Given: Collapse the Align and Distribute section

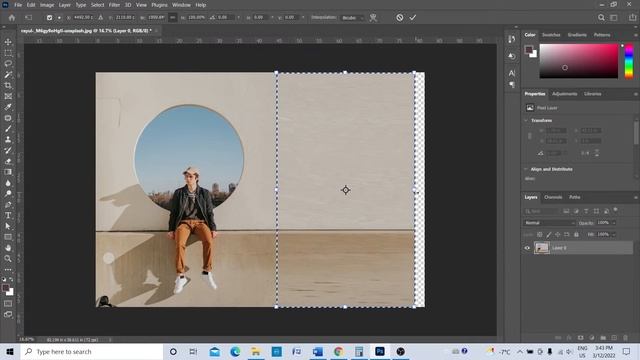Looking at the screenshot, I should point(526,169).
